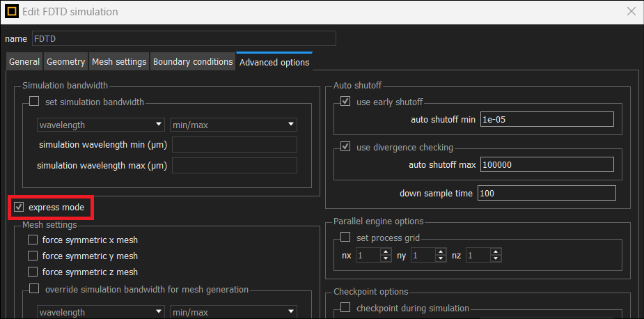The height and width of the screenshot is (319, 644).
Task: Click the auto shutoff min field
Action: click(x=547, y=119)
